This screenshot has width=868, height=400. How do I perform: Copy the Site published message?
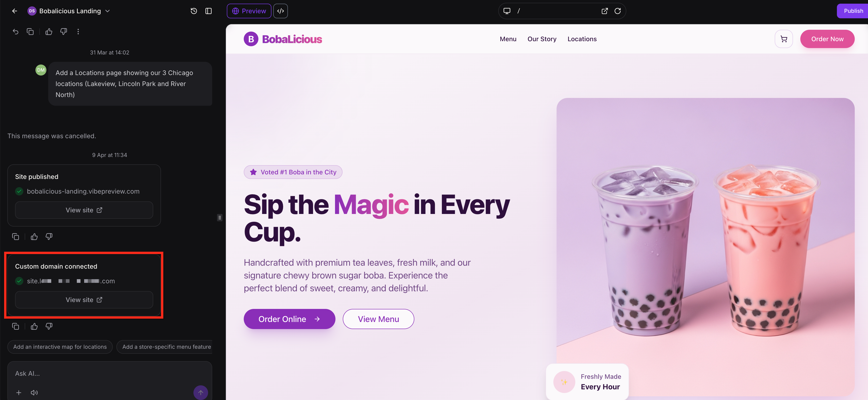[16, 237]
